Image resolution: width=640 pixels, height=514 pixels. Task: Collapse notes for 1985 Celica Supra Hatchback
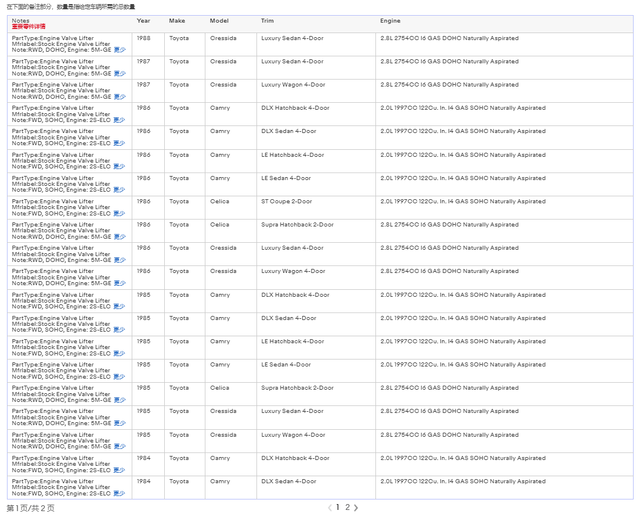pyautogui.click(x=120, y=400)
